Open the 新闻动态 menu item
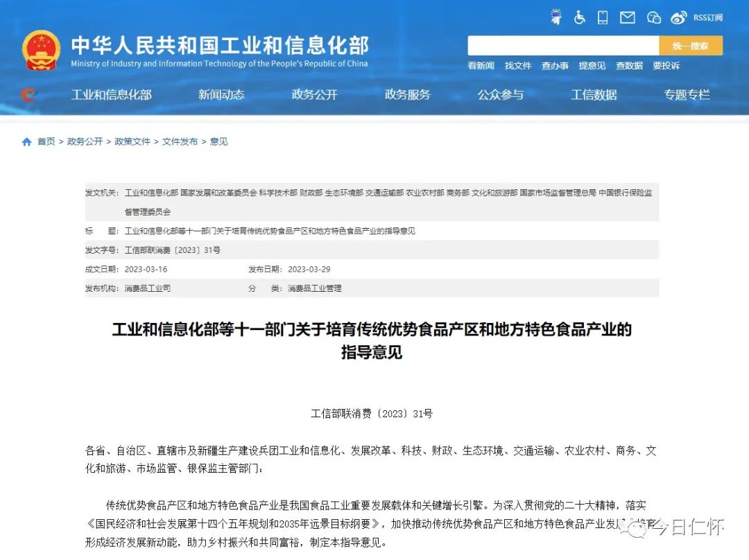Image resolution: width=749 pixels, height=560 pixels. point(221,94)
